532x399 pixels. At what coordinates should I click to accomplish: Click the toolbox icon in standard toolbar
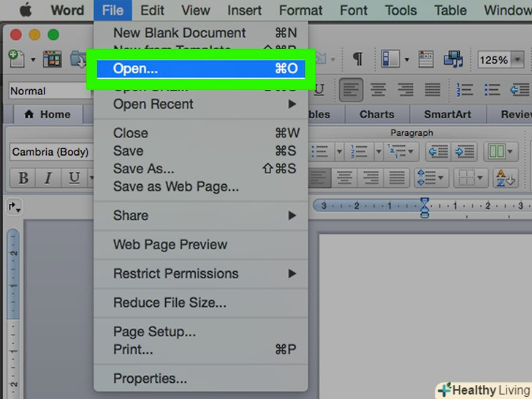pos(425,59)
